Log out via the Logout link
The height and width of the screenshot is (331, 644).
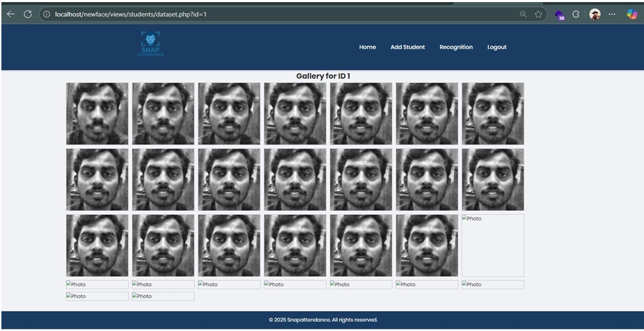click(x=496, y=47)
